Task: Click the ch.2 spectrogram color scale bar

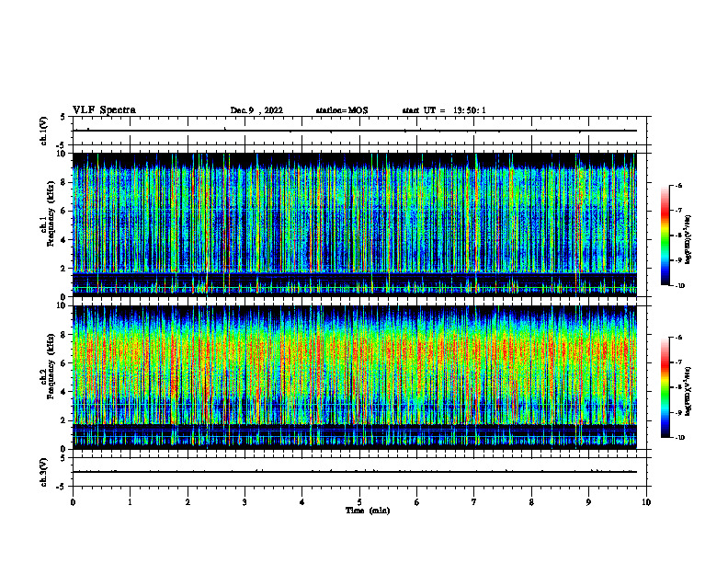Action: click(x=665, y=387)
